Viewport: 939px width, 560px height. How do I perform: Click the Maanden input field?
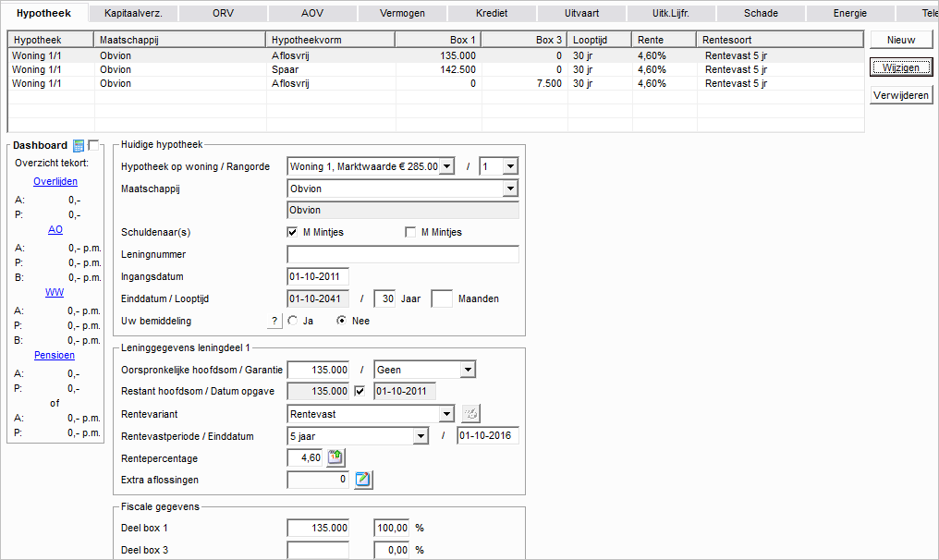[x=442, y=298]
